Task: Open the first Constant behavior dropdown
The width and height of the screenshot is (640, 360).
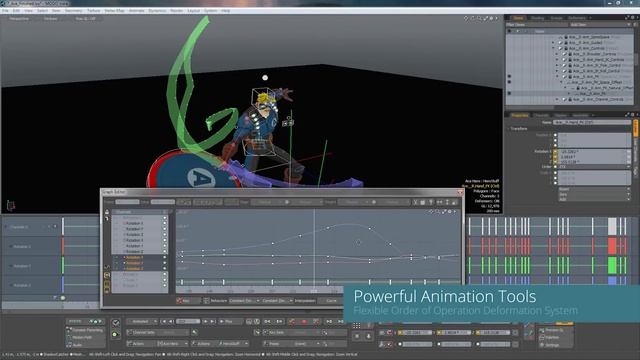Action: coord(244,301)
